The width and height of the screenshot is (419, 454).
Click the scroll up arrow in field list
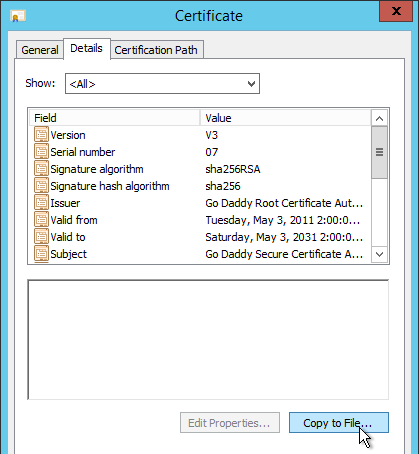[379, 118]
